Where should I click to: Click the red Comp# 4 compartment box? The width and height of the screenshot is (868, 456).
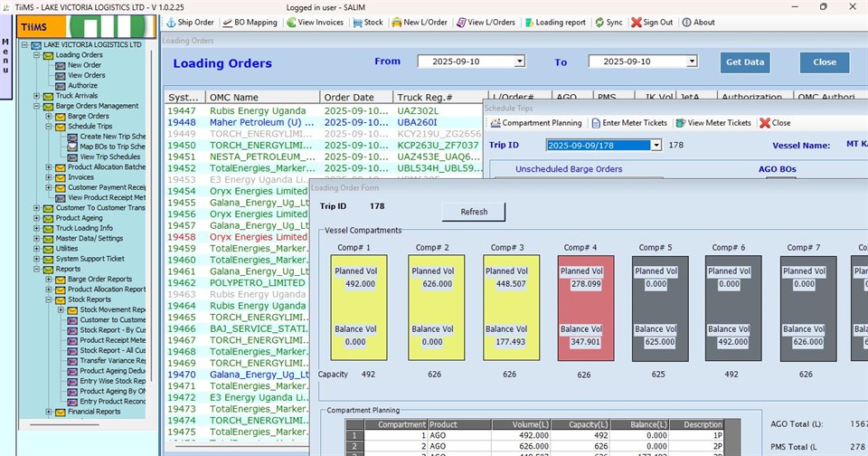point(586,308)
